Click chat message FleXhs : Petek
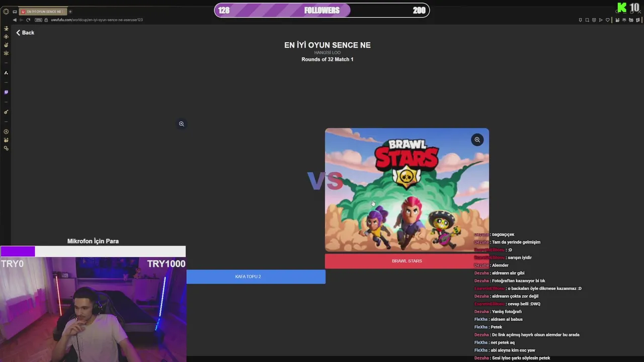This screenshot has height=362, width=644. point(488,327)
